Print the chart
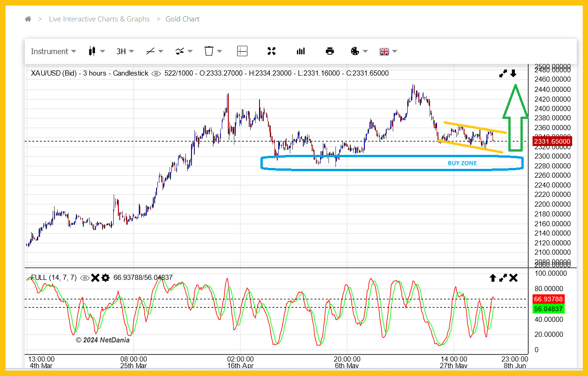 (x=330, y=51)
